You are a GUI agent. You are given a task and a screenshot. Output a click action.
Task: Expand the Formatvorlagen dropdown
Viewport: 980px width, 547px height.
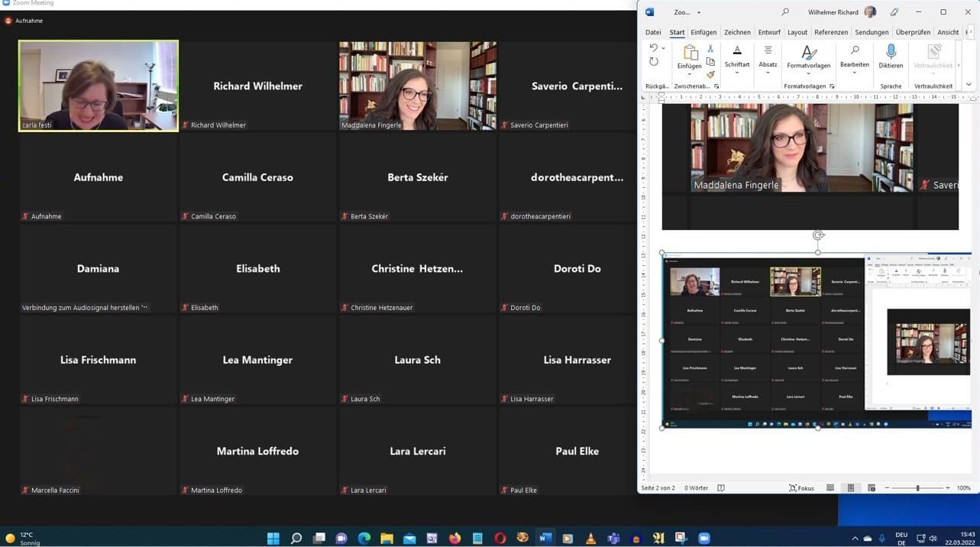(808, 74)
